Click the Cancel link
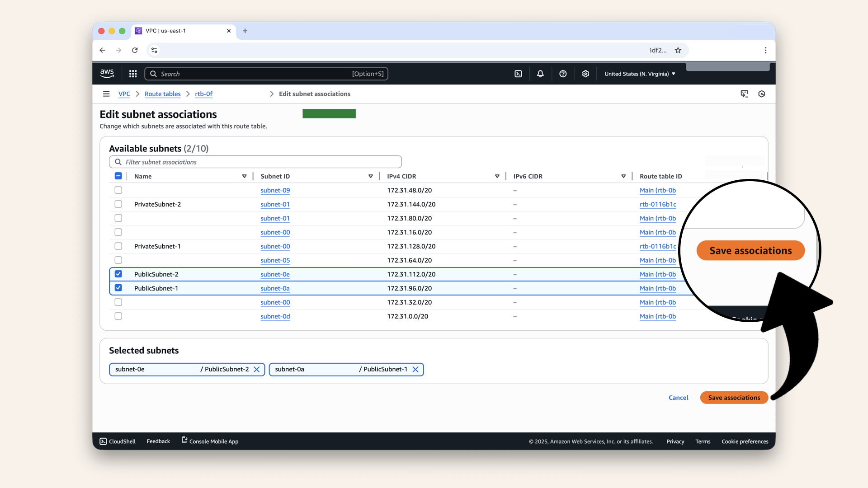This screenshot has height=488, width=868. pos(678,398)
